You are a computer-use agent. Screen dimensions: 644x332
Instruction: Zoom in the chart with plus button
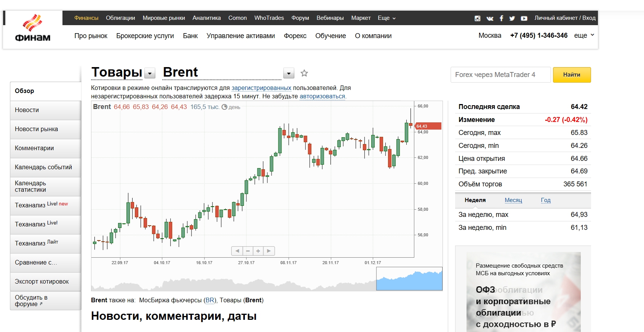coord(258,251)
